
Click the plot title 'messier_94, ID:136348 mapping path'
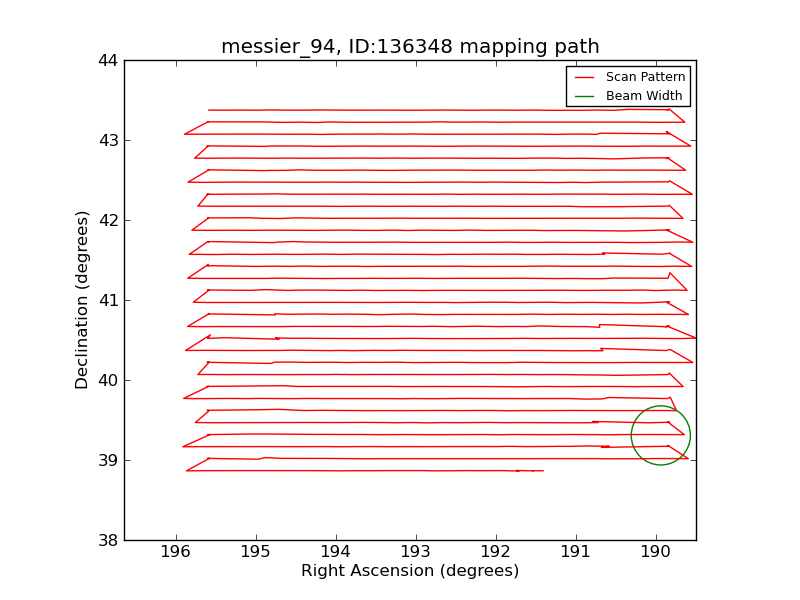[x=410, y=46]
